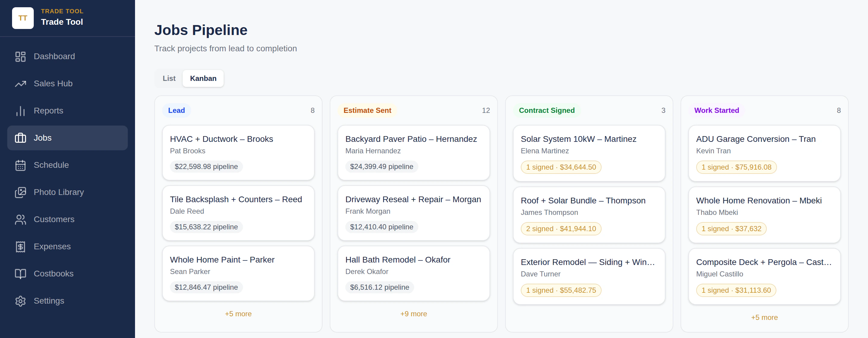Select the Kanban view tab

pos(203,78)
